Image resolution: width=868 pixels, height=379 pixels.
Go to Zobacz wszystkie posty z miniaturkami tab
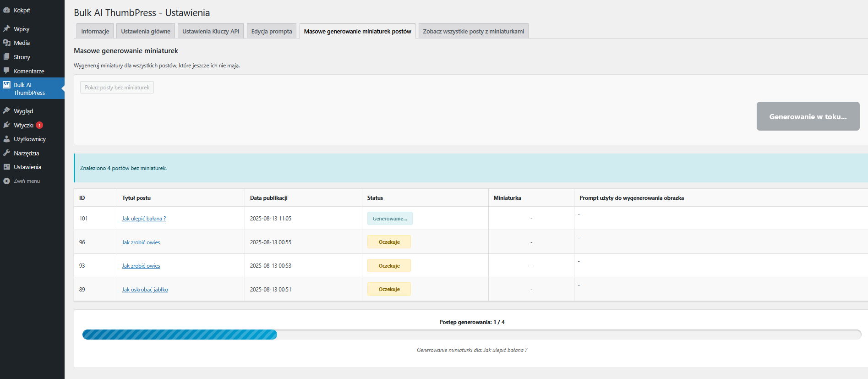(473, 31)
